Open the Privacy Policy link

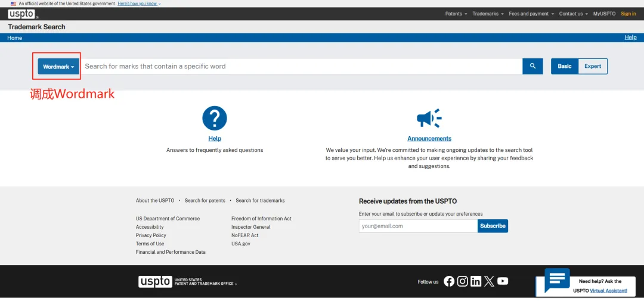coord(151,235)
